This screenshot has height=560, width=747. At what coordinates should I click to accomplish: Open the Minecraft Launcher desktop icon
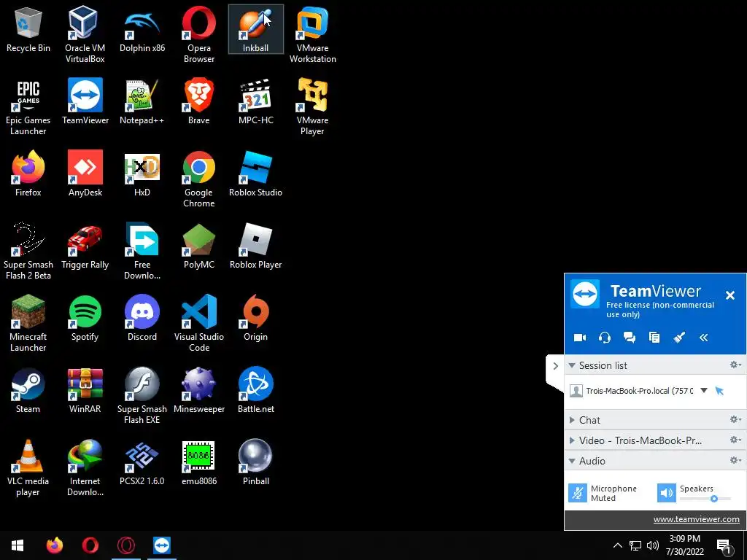pos(28,323)
